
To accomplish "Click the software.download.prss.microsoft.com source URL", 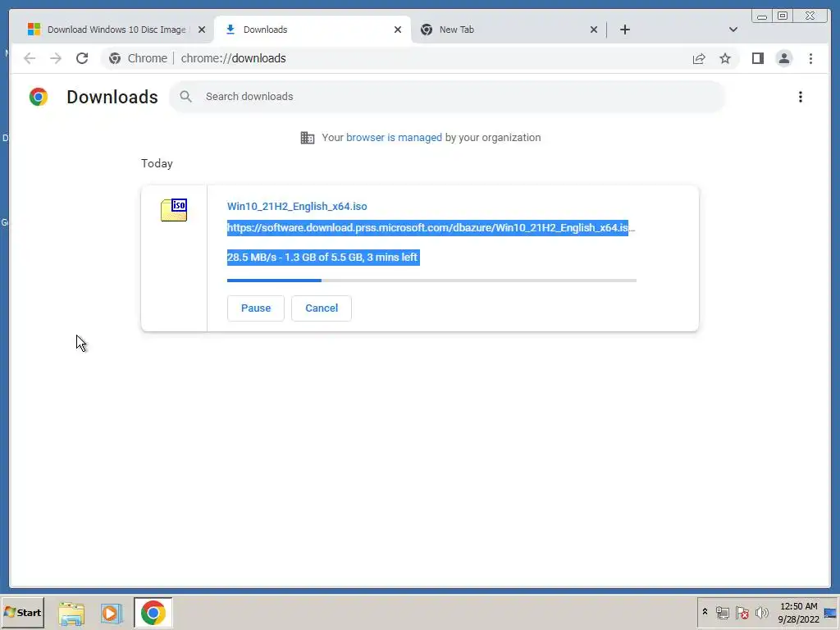I will pyautogui.click(x=431, y=228).
